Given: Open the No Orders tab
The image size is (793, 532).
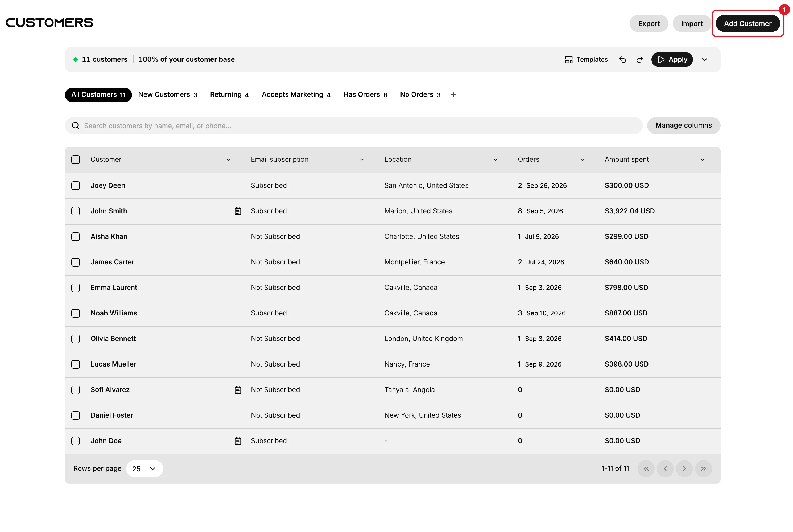Looking at the screenshot, I should click(420, 95).
